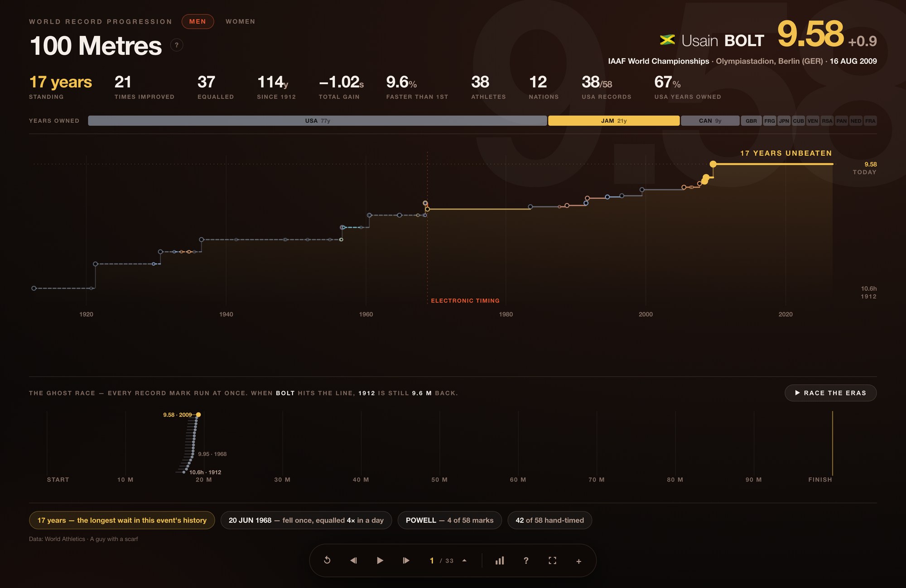Click the plus icon in bottom toolbar
The height and width of the screenshot is (588, 906).
(578, 561)
